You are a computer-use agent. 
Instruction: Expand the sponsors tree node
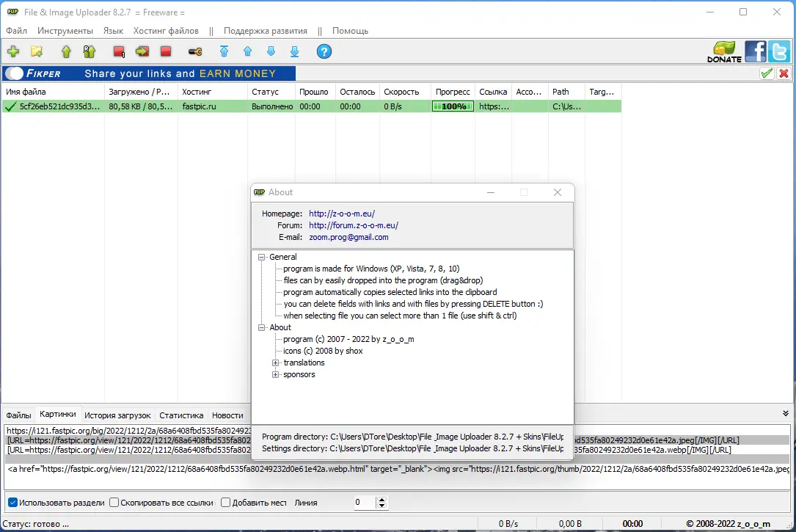coord(276,375)
